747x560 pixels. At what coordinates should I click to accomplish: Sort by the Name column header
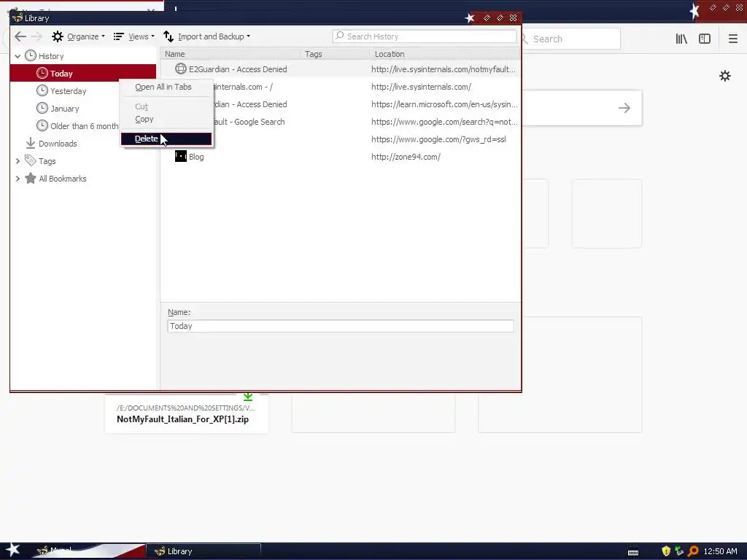click(230, 54)
